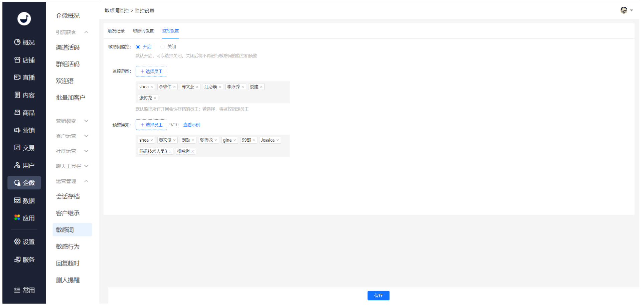Open the 直播 live broadcast icon
This screenshot has width=644, height=308.
coord(17,77)
